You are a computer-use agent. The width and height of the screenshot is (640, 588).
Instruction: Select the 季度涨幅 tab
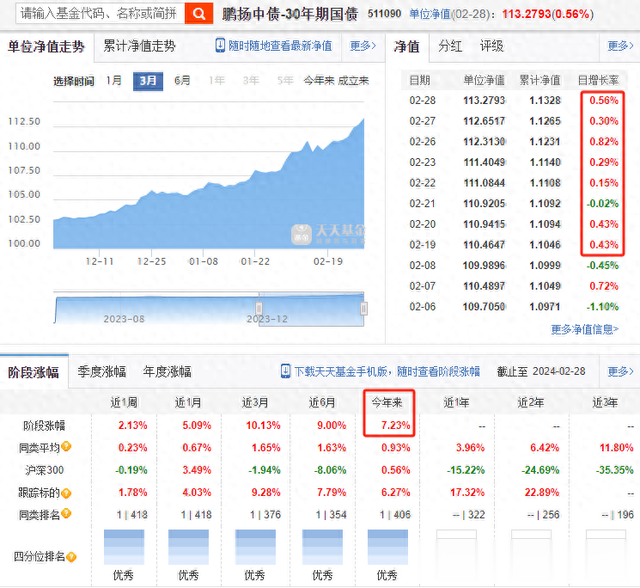[102, 371]
